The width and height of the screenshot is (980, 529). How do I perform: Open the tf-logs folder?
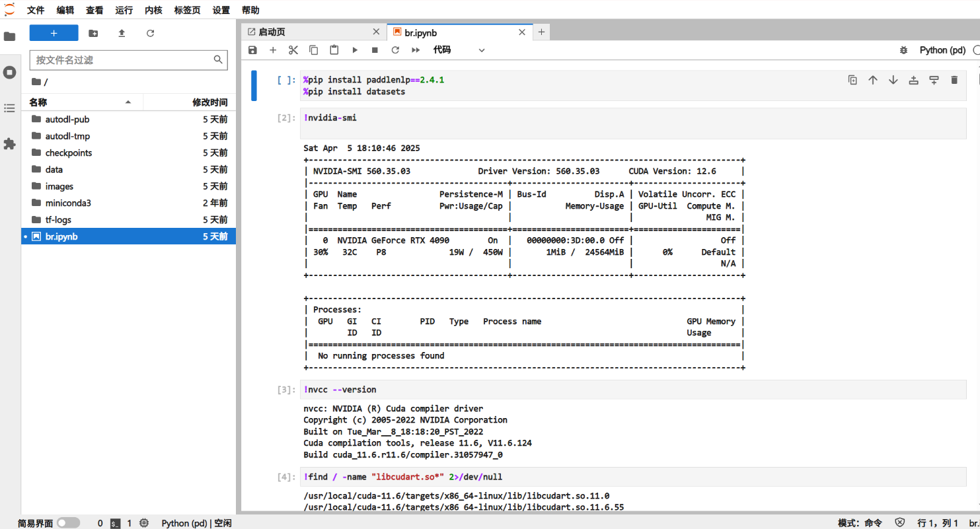128,219
